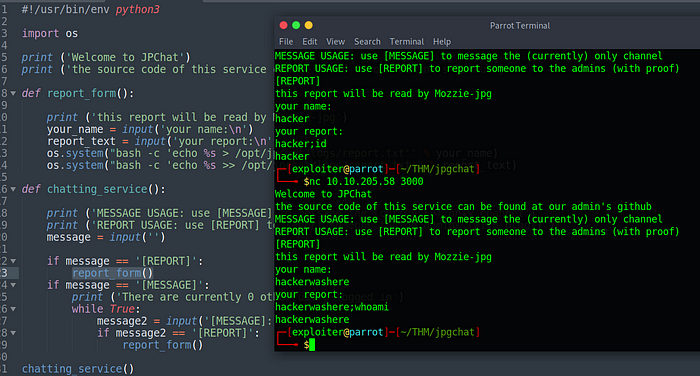Click the 'your_name = input' line in editor
This screenshot has height=376, width=700.
click(x=150, y=130)
